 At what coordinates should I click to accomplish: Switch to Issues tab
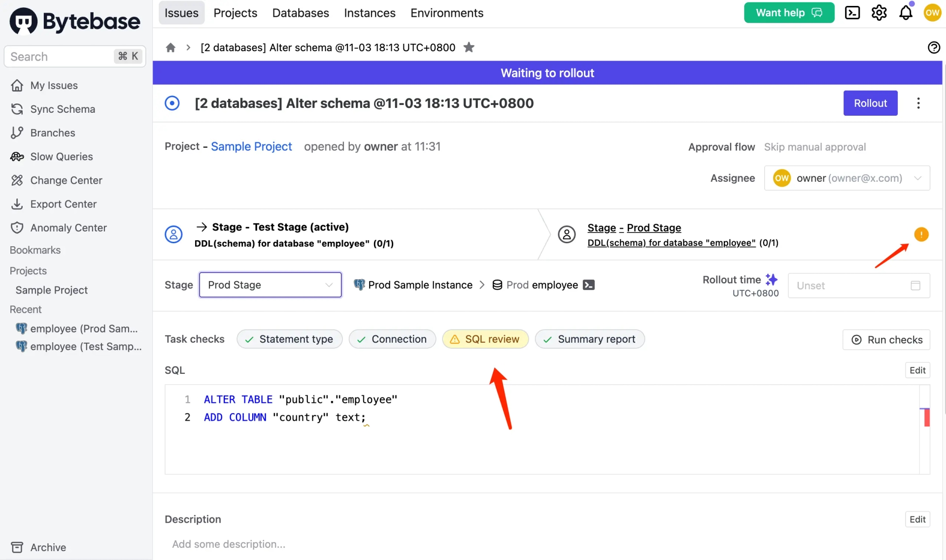[x=181, y=13]
